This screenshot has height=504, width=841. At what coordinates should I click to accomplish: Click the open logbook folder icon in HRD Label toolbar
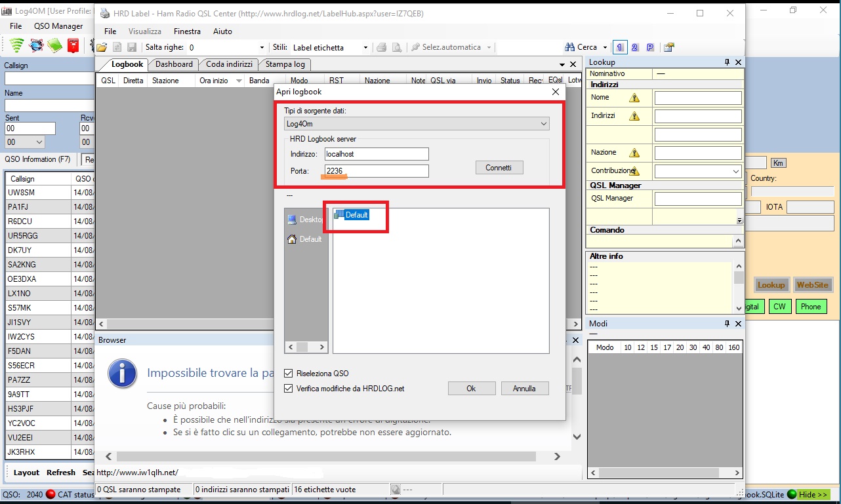[x=102, y=47]
